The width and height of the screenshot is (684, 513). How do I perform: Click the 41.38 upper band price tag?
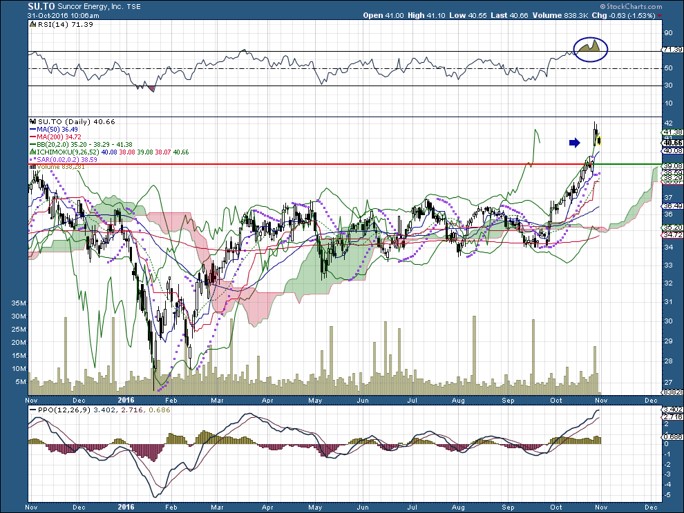[x=673, y=132]
